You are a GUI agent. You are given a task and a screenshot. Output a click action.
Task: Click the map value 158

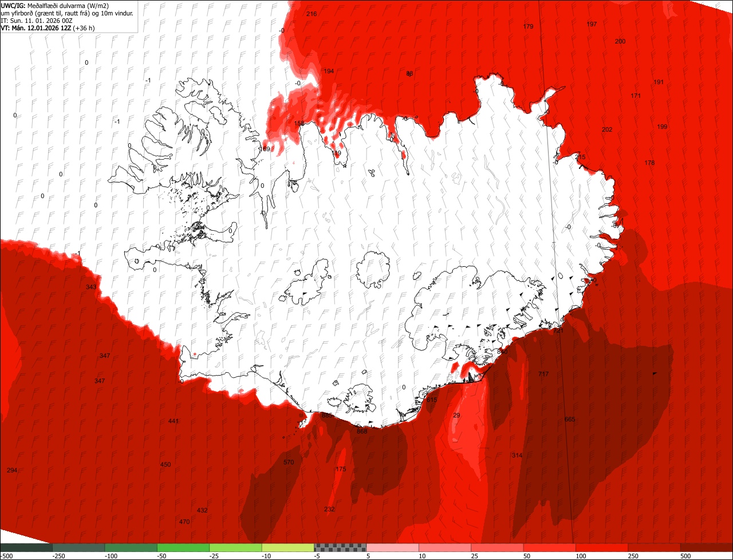click(299, 123)
